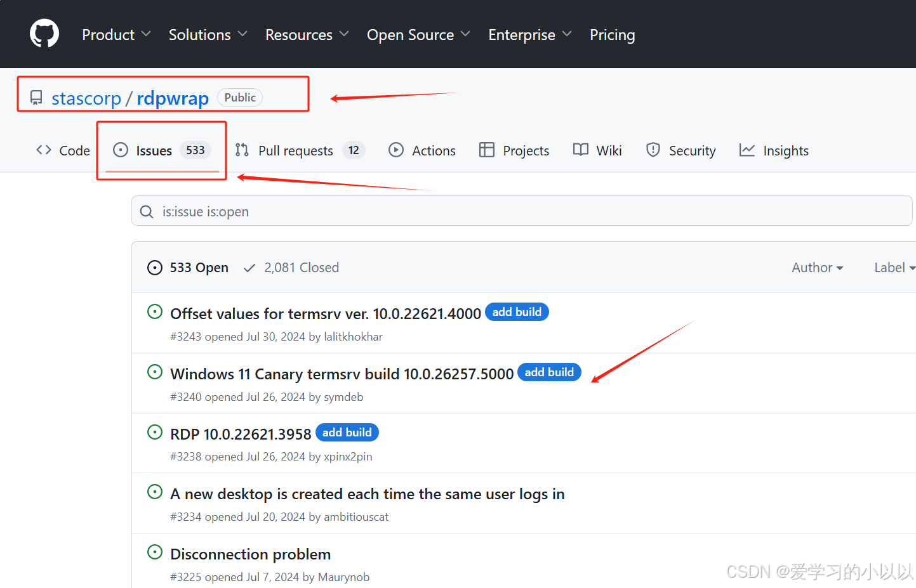Click the search magnifier icon in filter box
Viewport: 916px width, 588px height.
coord(147,211)
